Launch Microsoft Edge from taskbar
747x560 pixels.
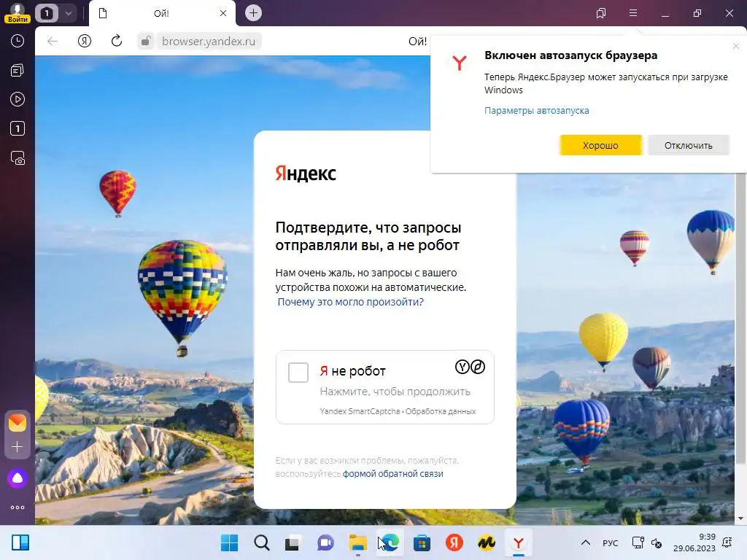coord(390,542)
